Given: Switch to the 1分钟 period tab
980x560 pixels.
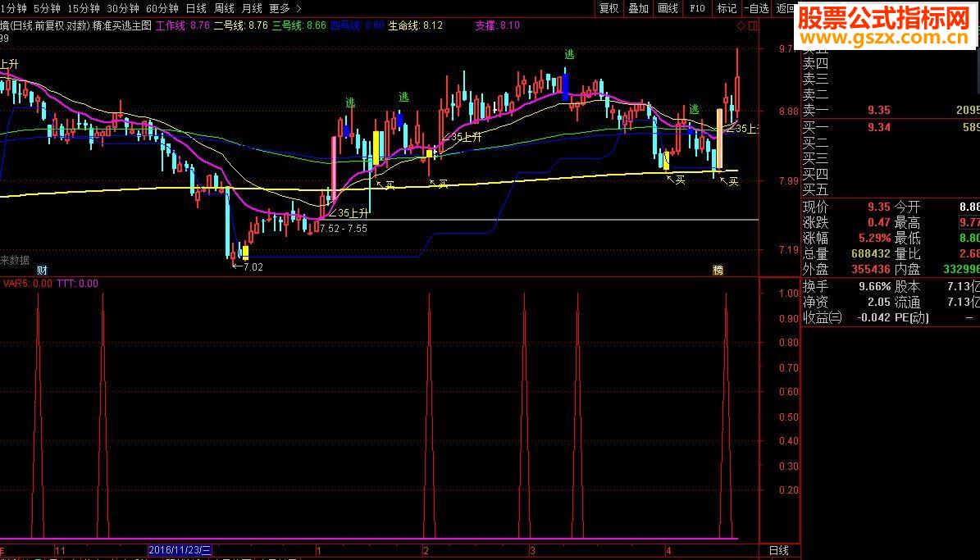Looking at the screenshot, I should click(13, 8).
